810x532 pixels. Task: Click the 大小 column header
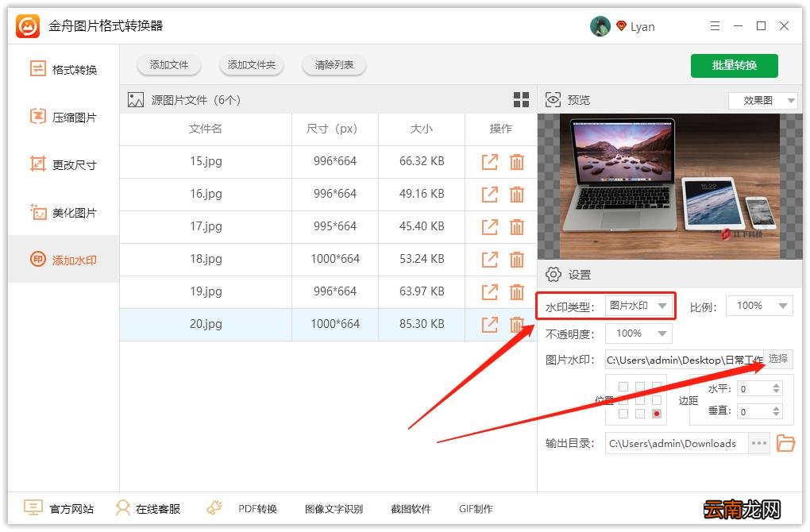pyautogui.click(x=421, y=129)
